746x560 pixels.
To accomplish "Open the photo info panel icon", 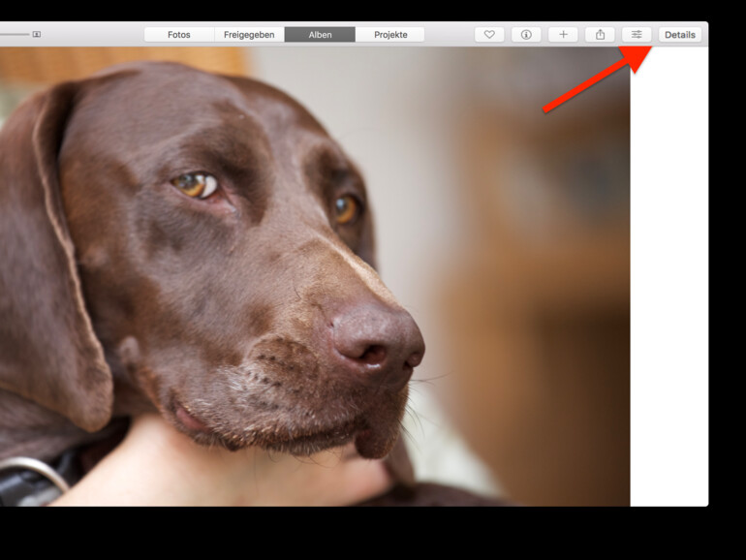I will pos(526,34).
